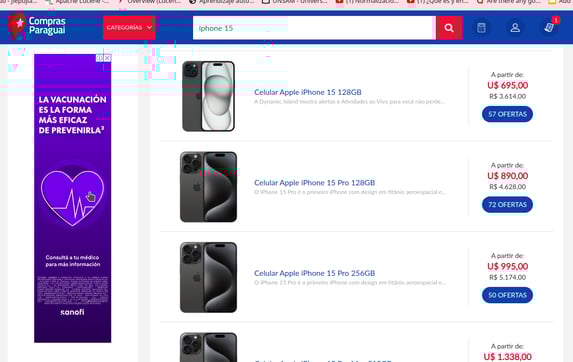This screenshot has width=573, height=362.
Task: Open the iPhone 15 Pro 256GB image
Action: 208,277
